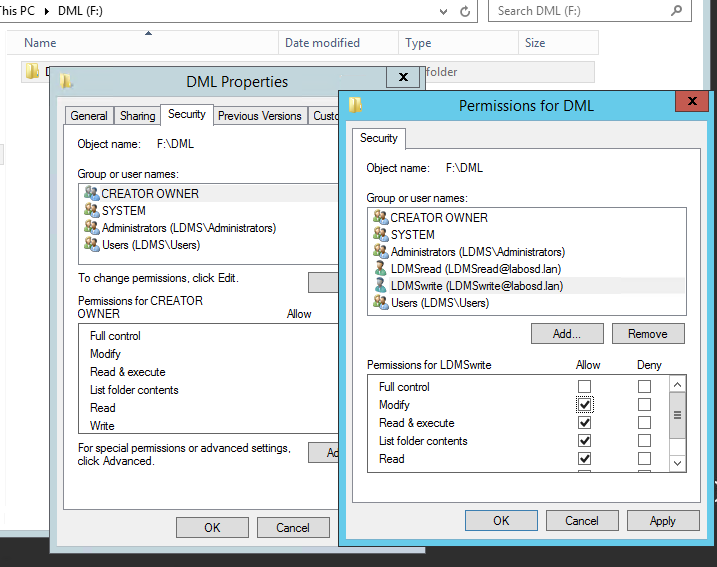
Task: Check the Deny Read & execute checkbox
Action: (x=644, y=423)
